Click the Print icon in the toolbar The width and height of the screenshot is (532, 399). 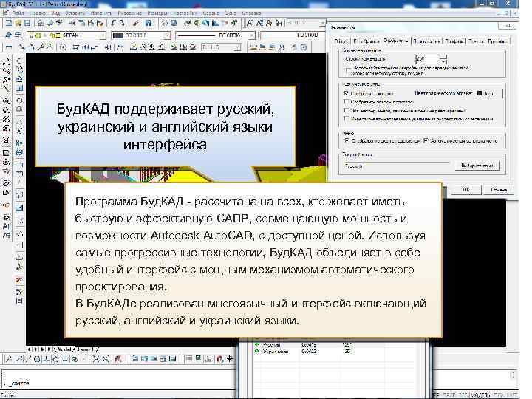coord(41,23)
